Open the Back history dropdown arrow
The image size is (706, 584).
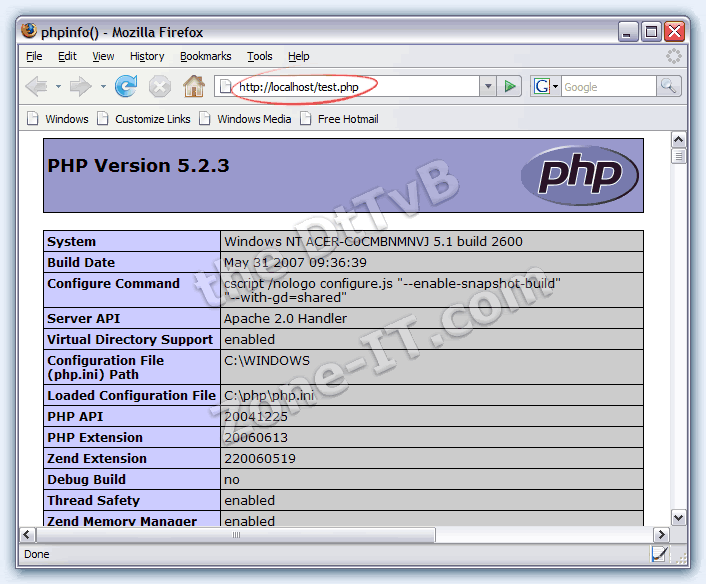point(58,86)
